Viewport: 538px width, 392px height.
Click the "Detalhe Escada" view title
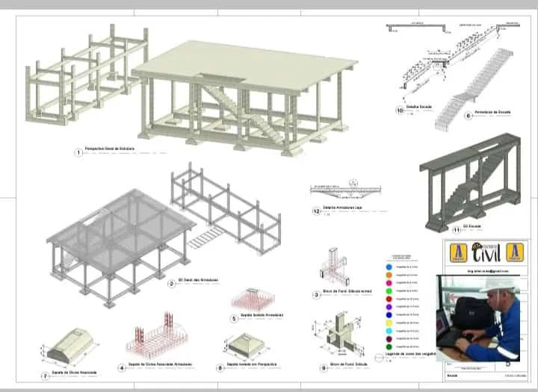click(418, 107)
